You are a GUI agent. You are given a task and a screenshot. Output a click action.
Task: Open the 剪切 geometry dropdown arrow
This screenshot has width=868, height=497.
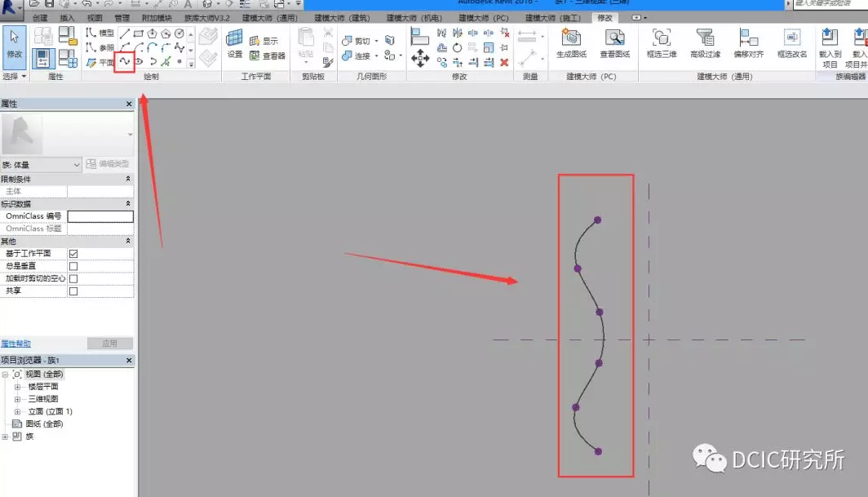[x=376, y=41]
